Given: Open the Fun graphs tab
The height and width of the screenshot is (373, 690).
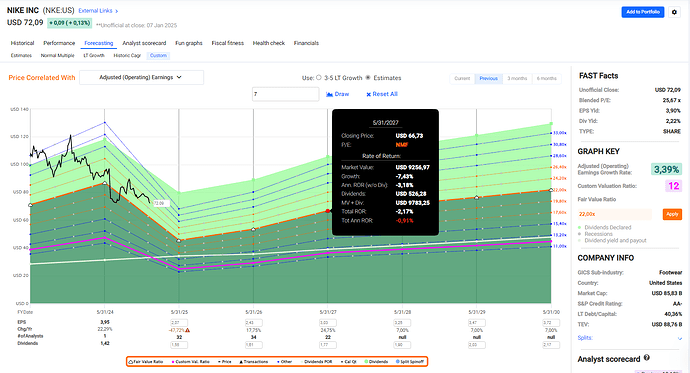Looking at the screenshot, I should [189, 43].
